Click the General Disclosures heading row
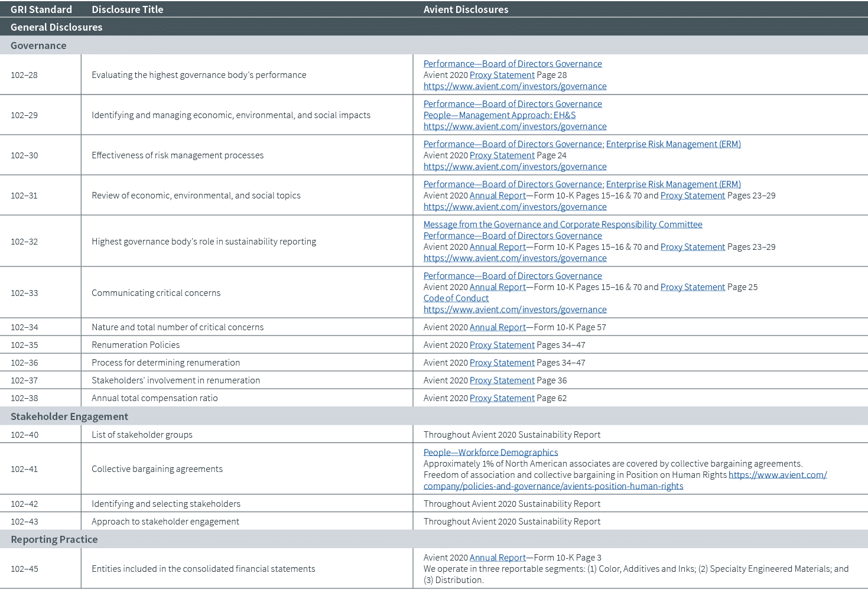This screenshot has height=599, width=868. point(56,27)
